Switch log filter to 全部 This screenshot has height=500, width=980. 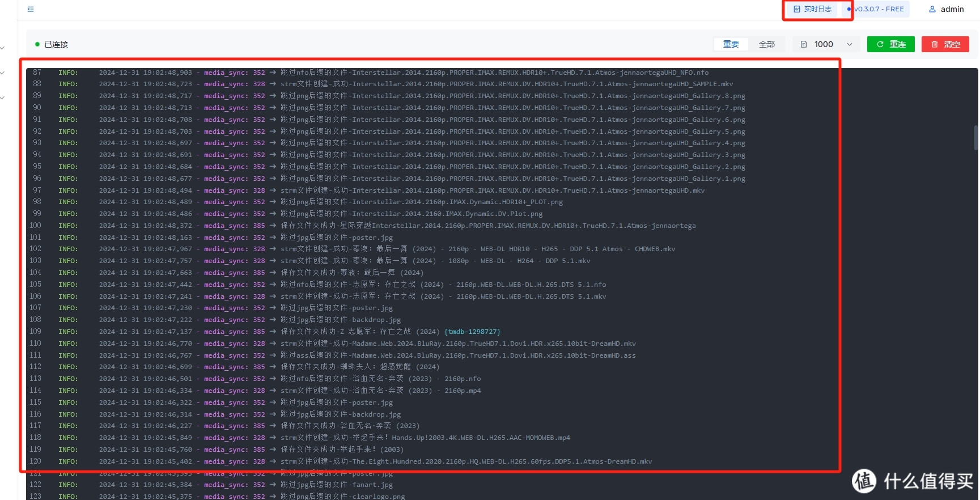(766, 44)
